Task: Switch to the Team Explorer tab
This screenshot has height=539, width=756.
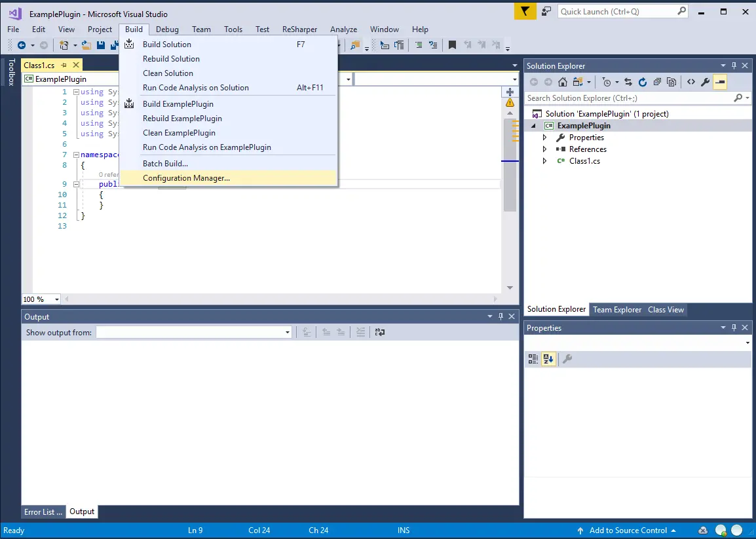Action: tap(616, 310)
